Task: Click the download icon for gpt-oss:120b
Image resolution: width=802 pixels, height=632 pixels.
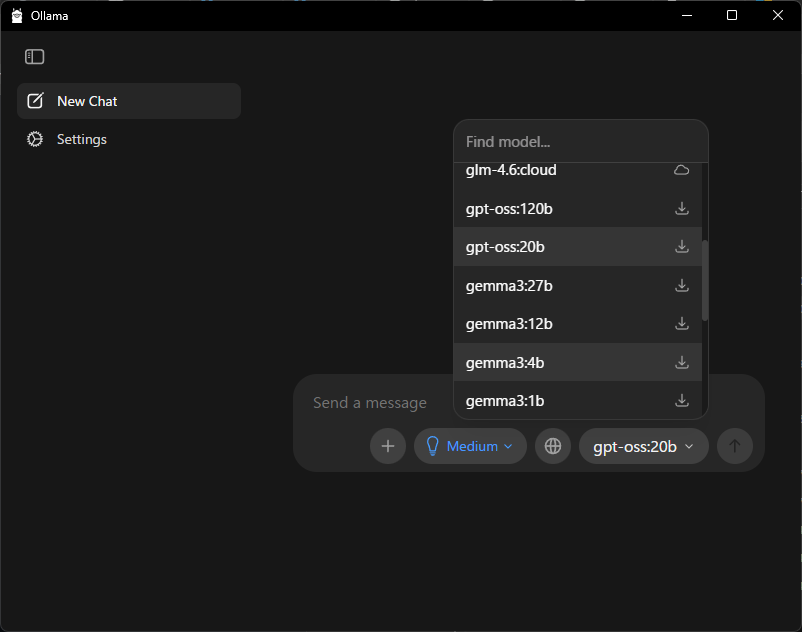Action: tap(682, 209)
